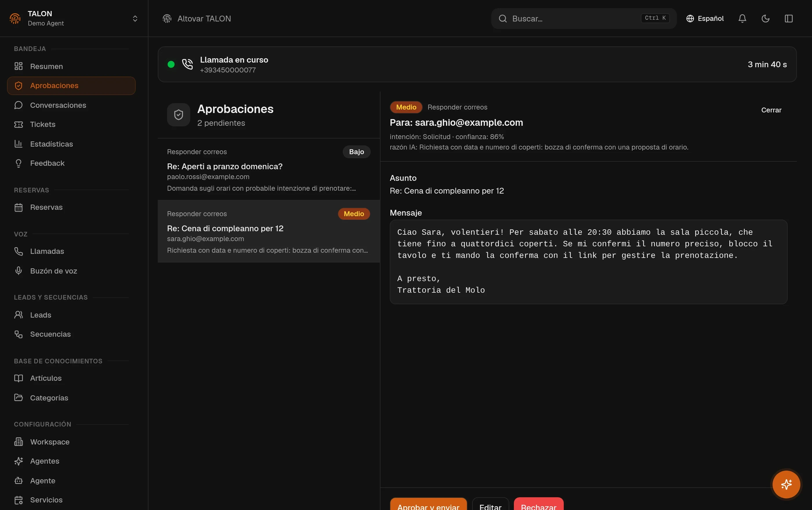The width and height of the screenshot is (812, 510).
Task: Select the Aprobaciones shield icon in sidebar
Action: coord(19,85)
